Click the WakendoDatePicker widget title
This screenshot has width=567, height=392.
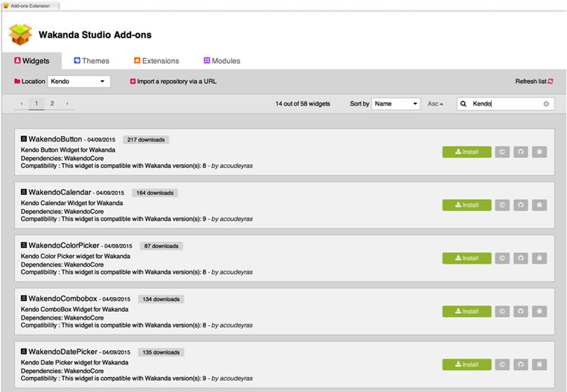(x=63, y=352)
